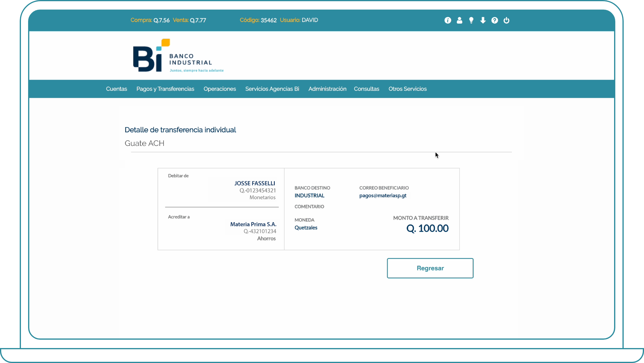Click the pagos@materiasp.gt email

pyautogui.click(x=383, y=196)
